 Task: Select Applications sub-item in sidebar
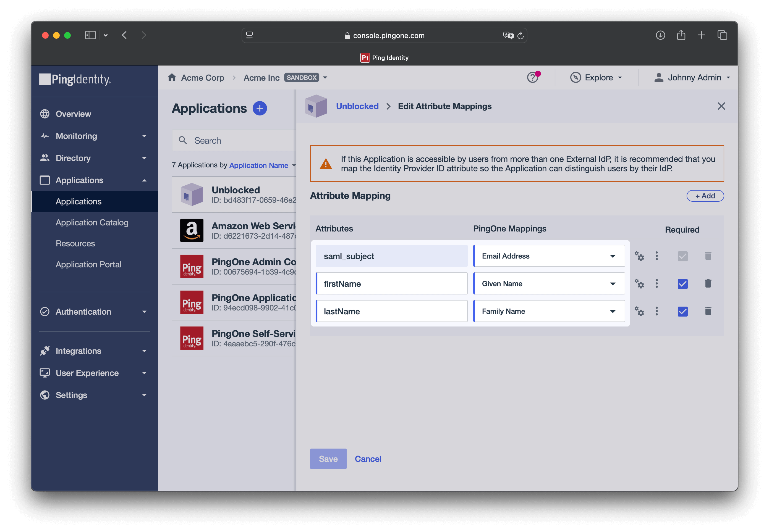(94, 201)
